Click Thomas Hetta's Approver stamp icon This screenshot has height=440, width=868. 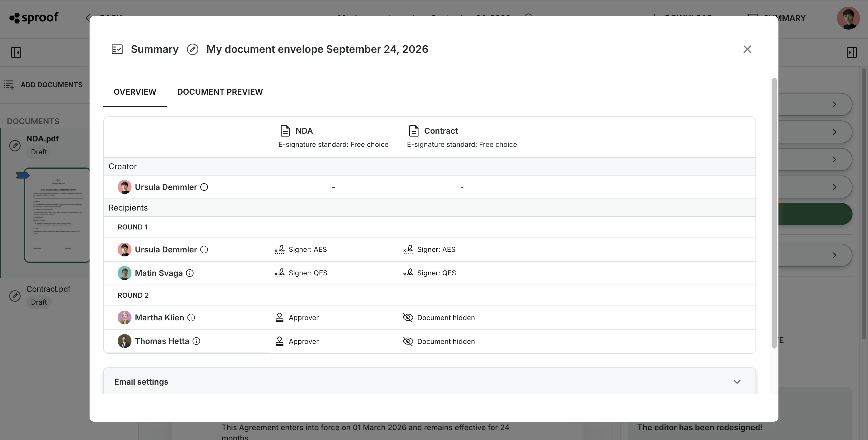click(279, 341)
